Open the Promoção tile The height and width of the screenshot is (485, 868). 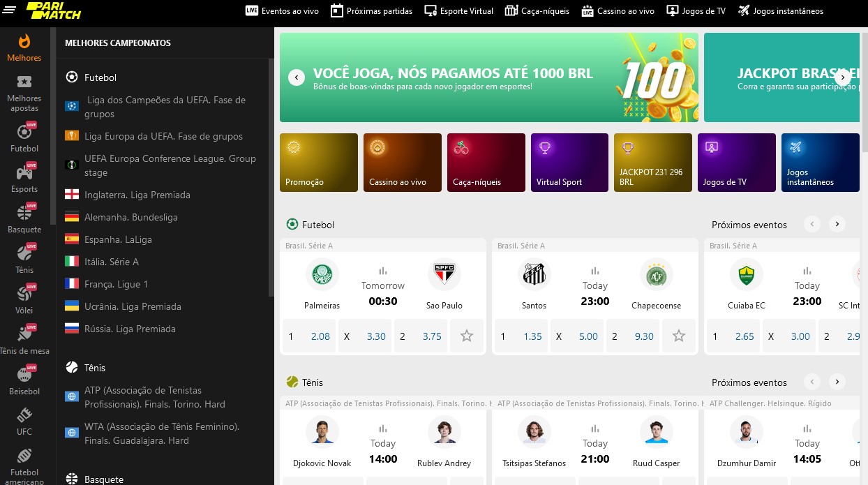click(x=319, y=163)
